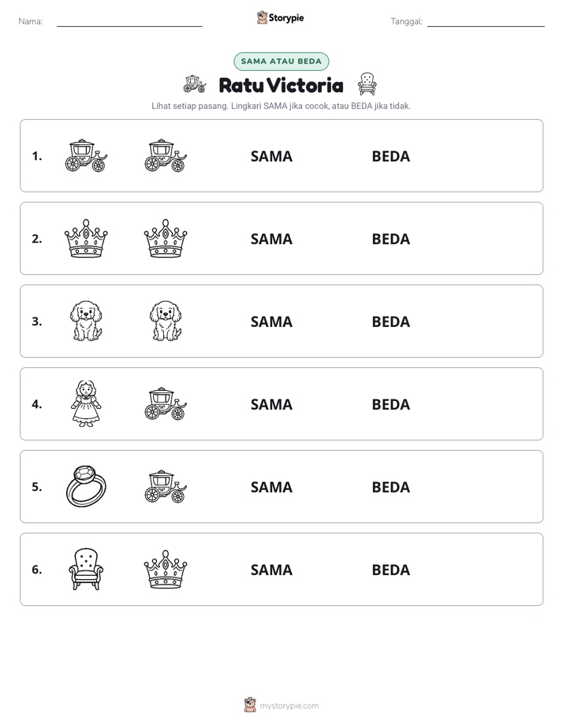
Task: Choose SAMA for question 3
Action: point(272,321)
